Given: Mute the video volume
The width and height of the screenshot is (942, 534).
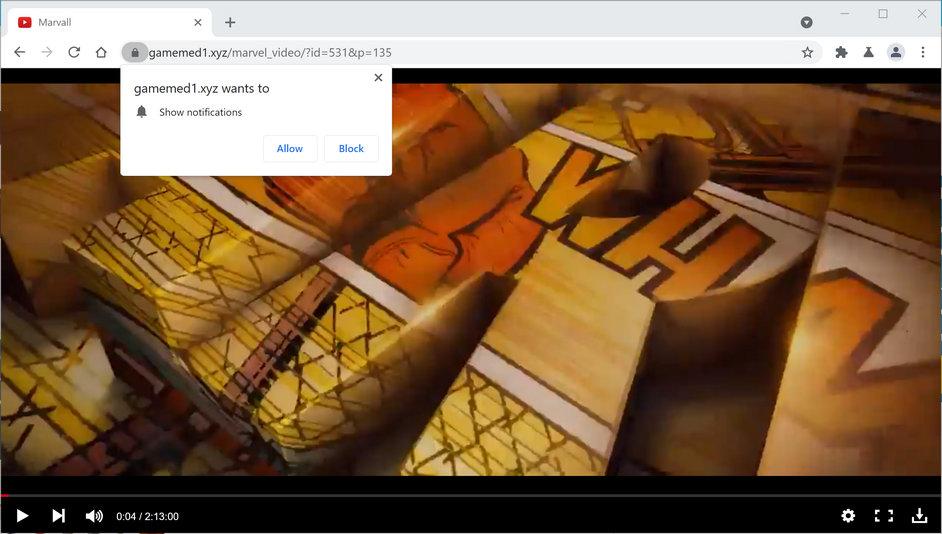Looking at the screenshot, I should [94, 516].
